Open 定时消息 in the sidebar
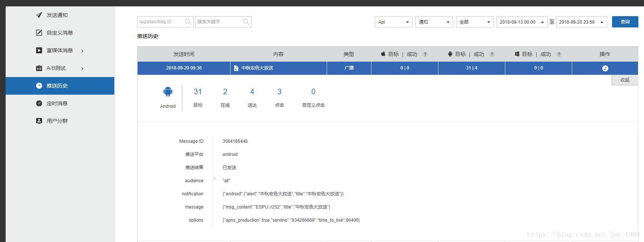This screenshot has width=644, height=242. tap(60, 103)
